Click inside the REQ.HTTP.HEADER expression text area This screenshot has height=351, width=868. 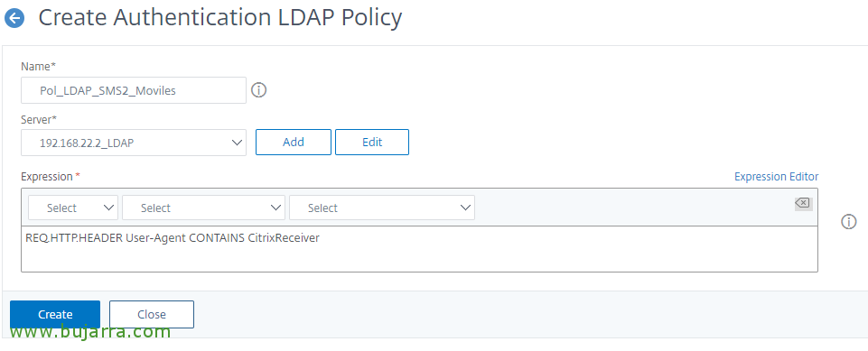tap(420, 249)
